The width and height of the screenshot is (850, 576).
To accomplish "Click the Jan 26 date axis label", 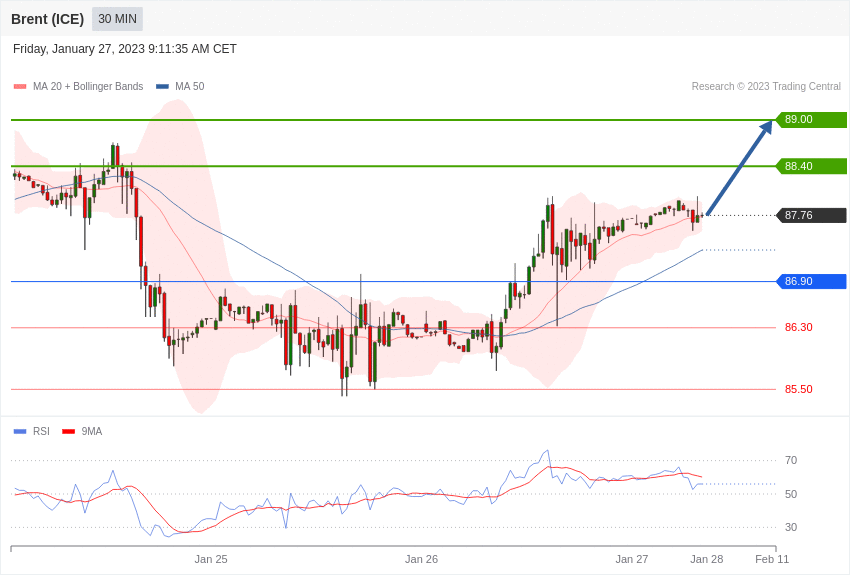I will (x=421, y=559).
